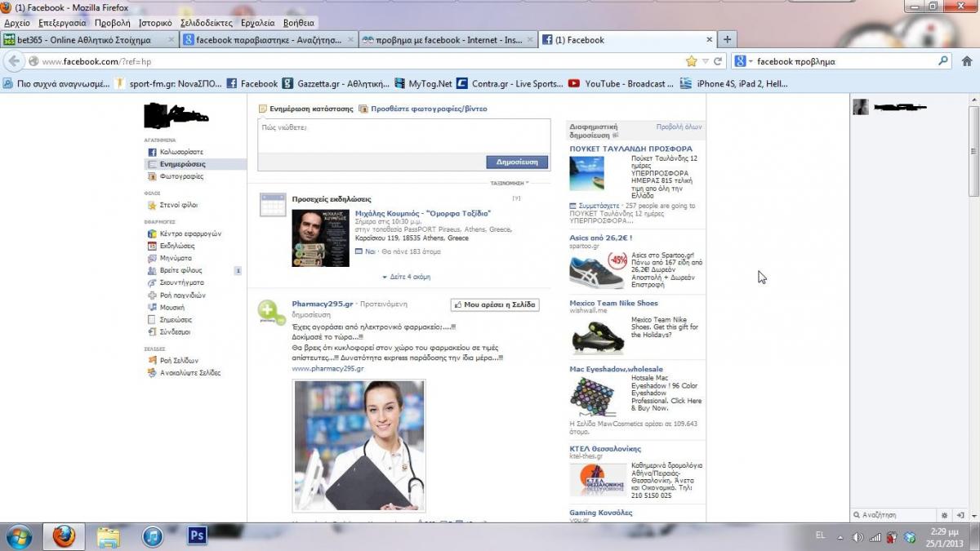The image size is (980, 551).
Task: Open Μηνύματα in the sidebar
Action: [x=176, y=258]
